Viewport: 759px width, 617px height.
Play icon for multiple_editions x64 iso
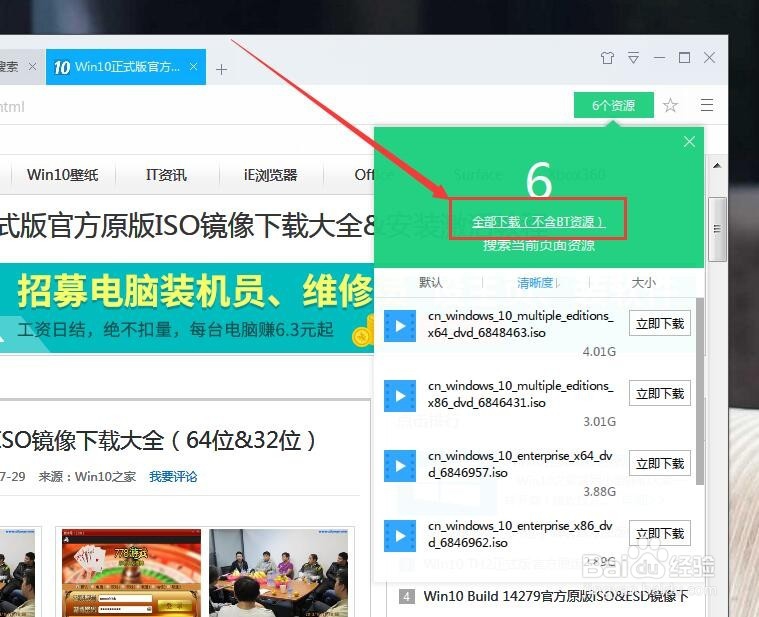click(x=400, y=326)
